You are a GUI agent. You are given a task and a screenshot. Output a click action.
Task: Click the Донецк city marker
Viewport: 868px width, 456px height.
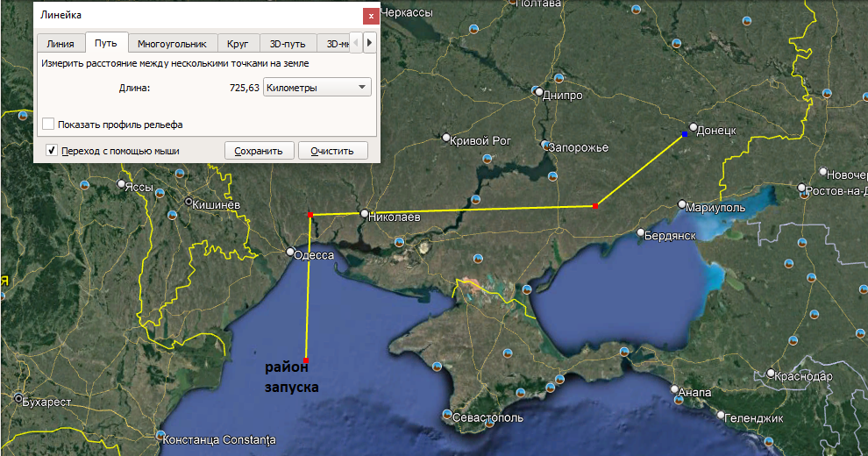[x=693, y=127]
